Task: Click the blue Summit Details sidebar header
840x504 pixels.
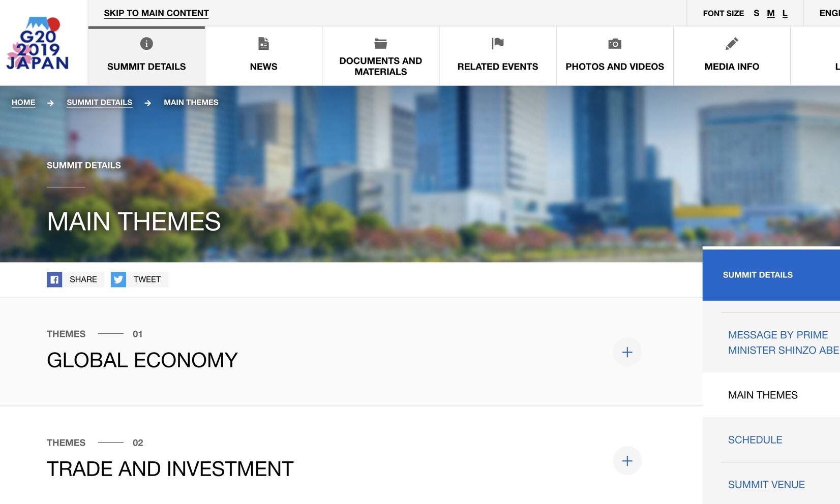Action: click(x=771, y=274)
